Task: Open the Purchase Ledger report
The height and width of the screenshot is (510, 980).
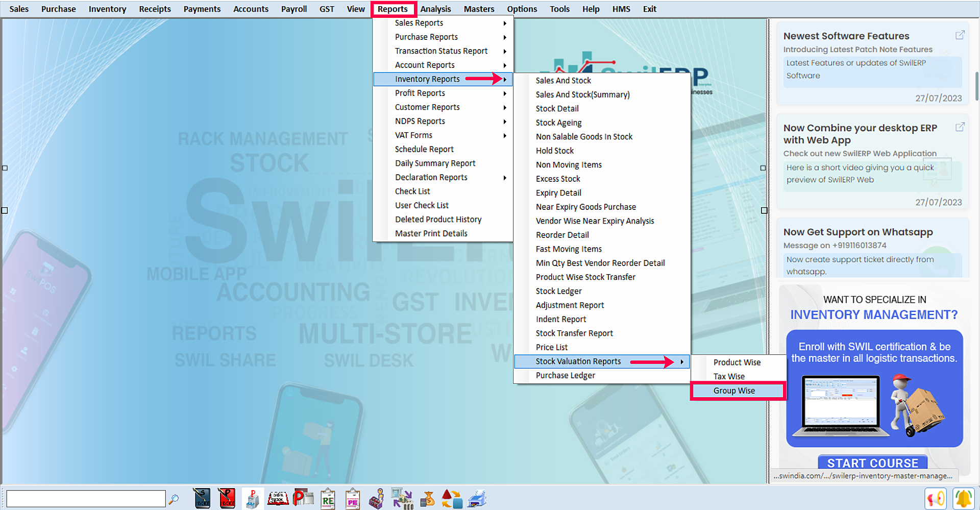Action: coord(602,375)
